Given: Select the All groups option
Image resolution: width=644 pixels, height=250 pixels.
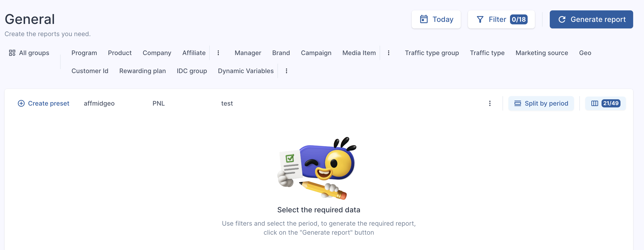Looking at the screenshot, I should click(29, 53).
